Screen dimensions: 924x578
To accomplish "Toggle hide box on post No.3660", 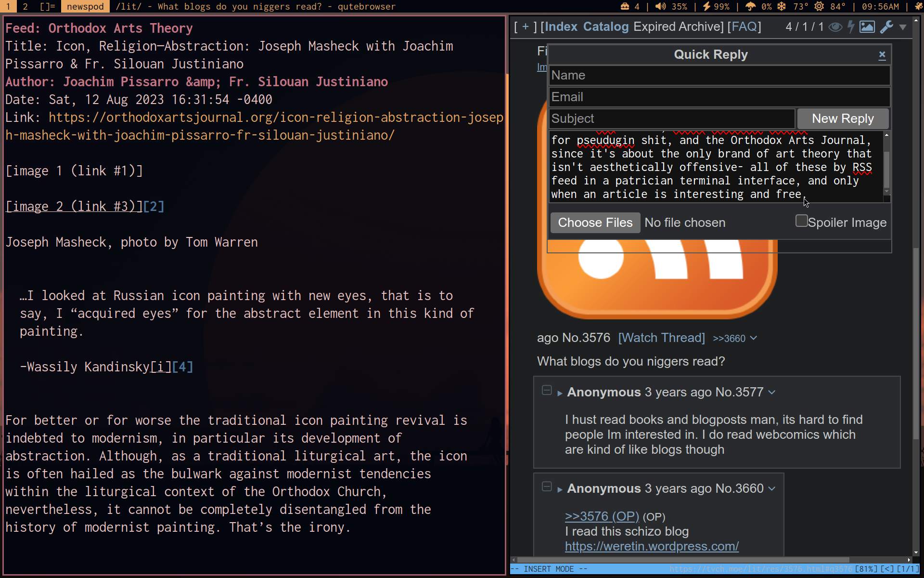I will click(x=547, y=486).
